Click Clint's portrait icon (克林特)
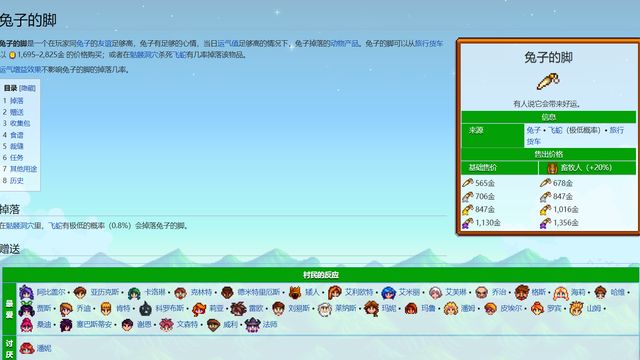 (180, 292)
